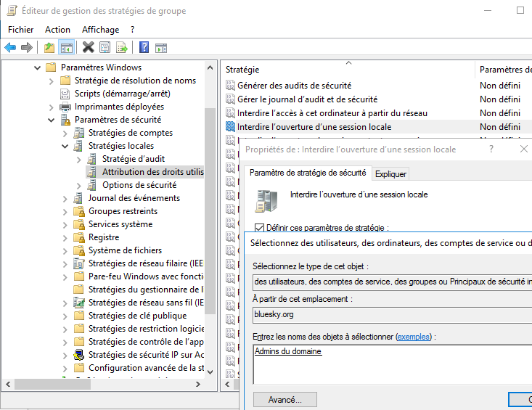Click the tree scroll-down arrow

click(210, 372)
